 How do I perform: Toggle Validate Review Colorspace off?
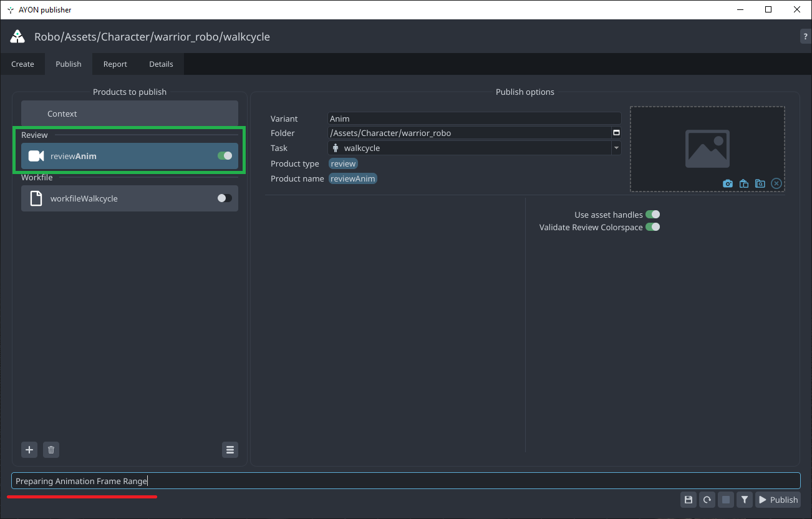click(652, 227)
